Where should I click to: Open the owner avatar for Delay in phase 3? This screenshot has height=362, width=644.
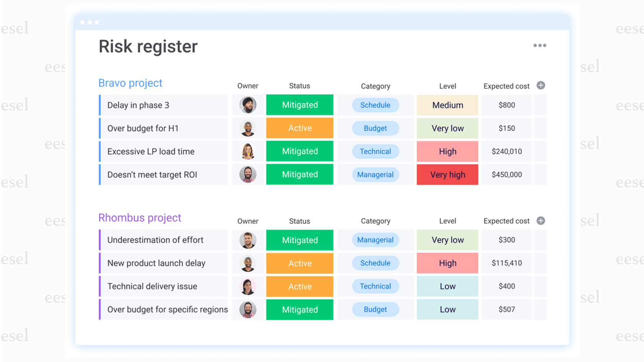click(x=248, y=105)
